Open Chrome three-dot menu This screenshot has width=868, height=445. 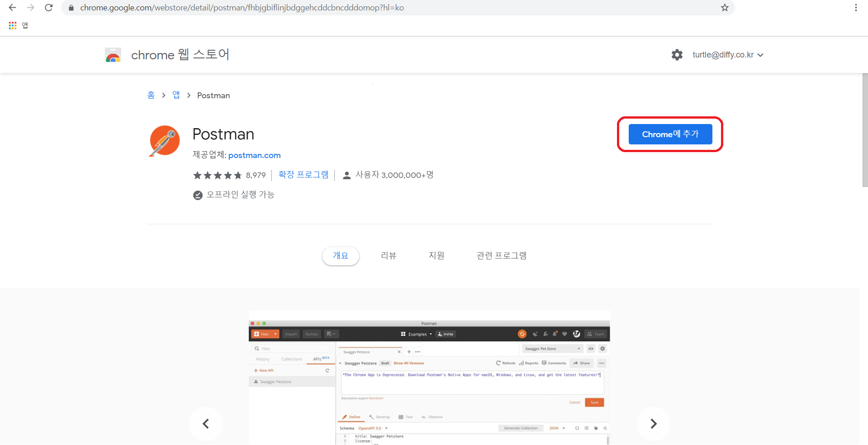(x=856, y=8)
